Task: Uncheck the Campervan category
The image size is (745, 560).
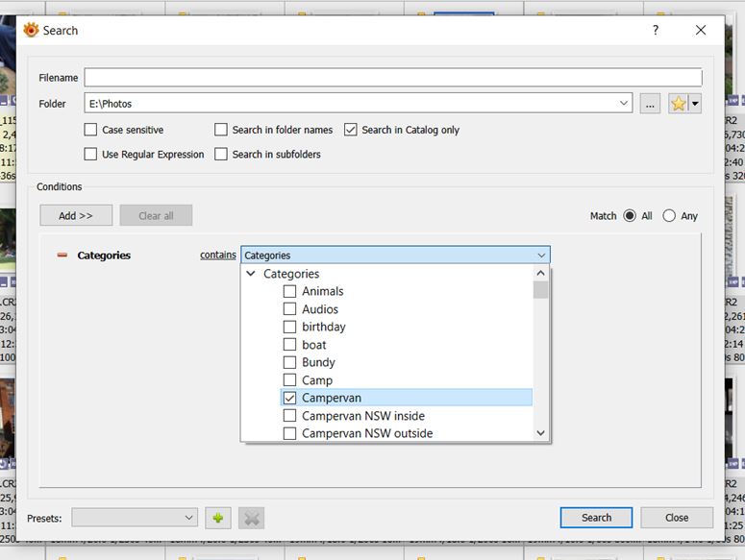Action: pos(289,399)
